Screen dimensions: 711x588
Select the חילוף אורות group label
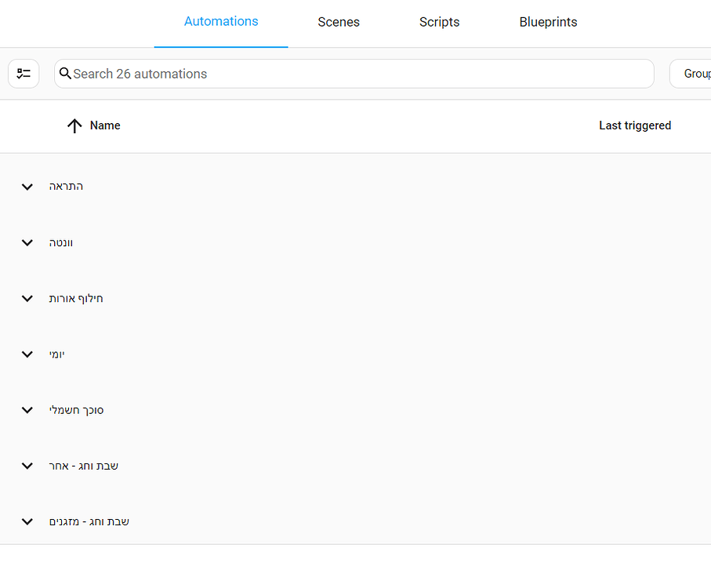[76, 298]
